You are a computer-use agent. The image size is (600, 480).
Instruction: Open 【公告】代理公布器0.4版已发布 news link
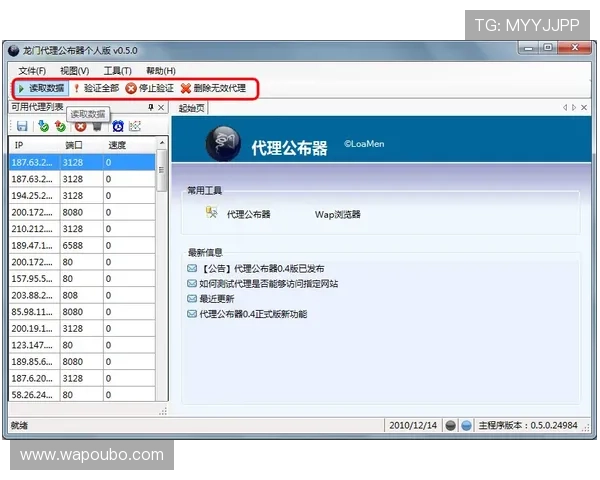tap(262, 269)
